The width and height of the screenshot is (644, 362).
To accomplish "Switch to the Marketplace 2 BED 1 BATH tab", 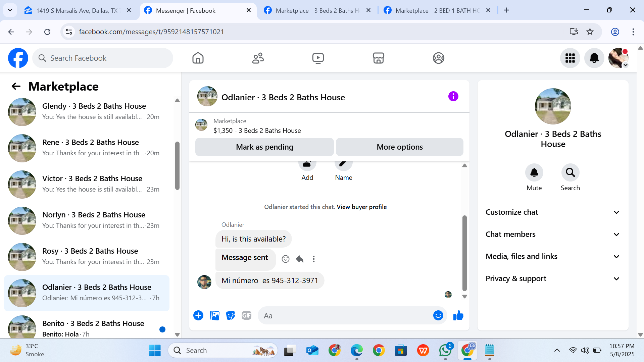I will [437, 10].
